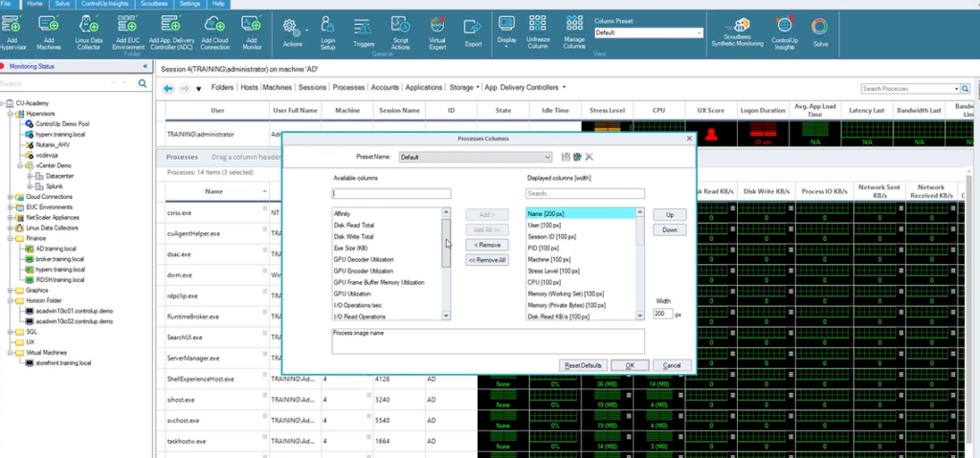Switch to the Scoutbees tab
Image resolution: width=980 pixels, height=458 pixels.
click(x=153, y=4)
